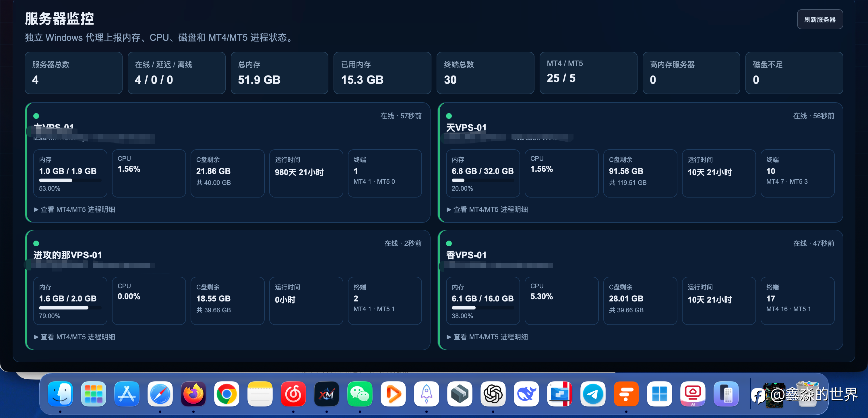Open Launchpad in the dock
This screenshot has height=418, width=868.
93,394
